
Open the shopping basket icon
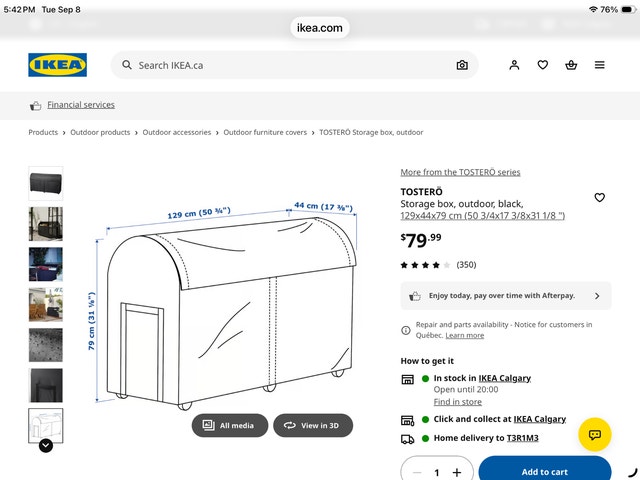[x=571, y=65]
